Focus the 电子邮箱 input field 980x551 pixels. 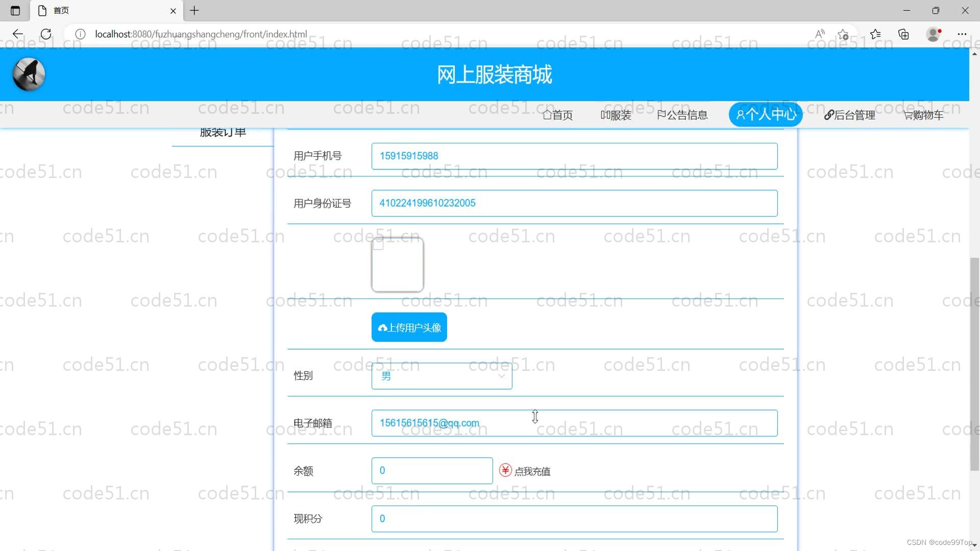575,423
